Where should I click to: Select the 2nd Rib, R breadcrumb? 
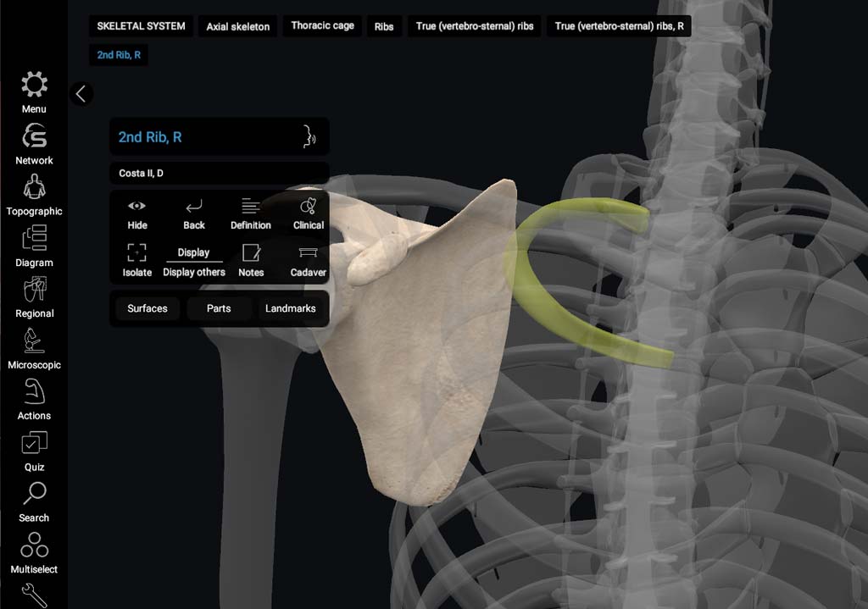[119, 55]
